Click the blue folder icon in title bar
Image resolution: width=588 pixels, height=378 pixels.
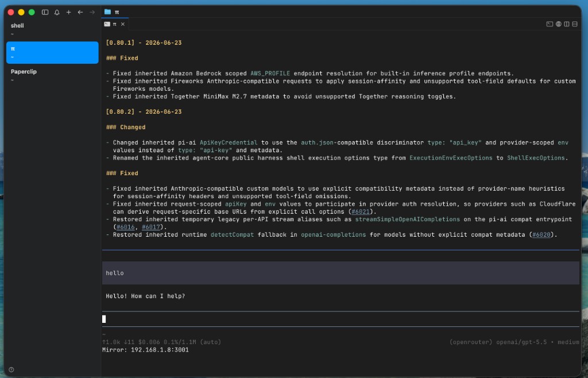(107, 12)
